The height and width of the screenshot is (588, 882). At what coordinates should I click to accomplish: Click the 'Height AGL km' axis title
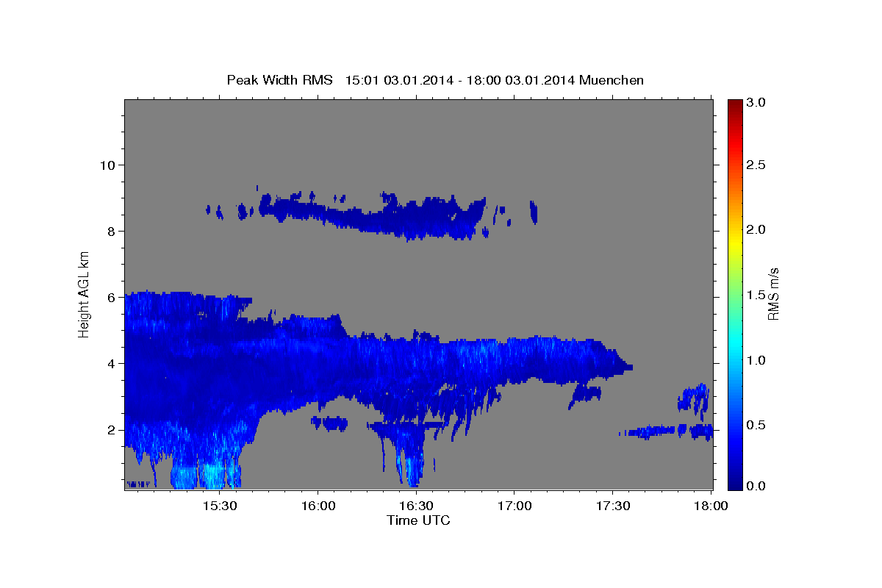85,293
